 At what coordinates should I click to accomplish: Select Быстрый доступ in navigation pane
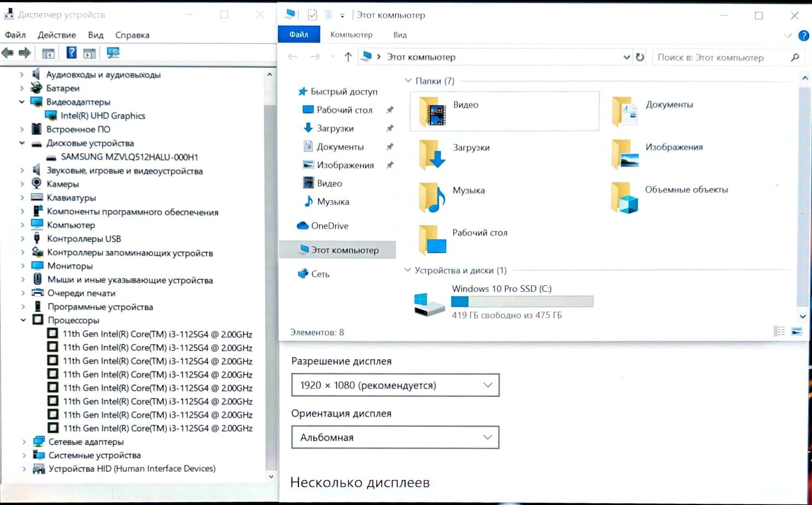(x=344, y=91)
